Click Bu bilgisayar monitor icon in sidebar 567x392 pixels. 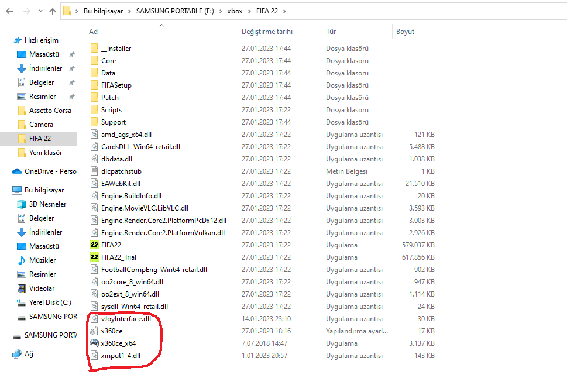click(17, 190)
